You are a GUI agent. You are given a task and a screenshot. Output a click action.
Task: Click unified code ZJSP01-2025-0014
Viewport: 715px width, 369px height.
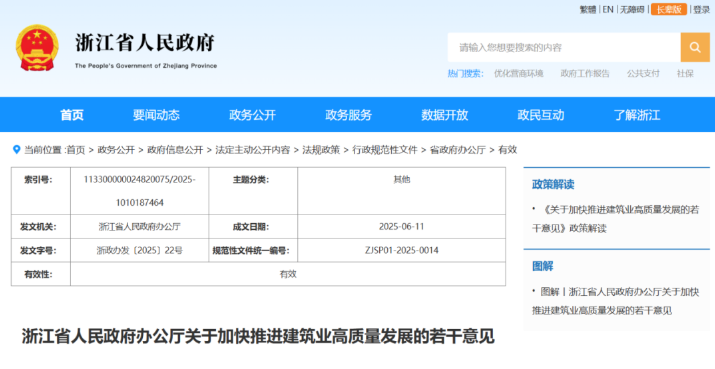pyautogui.click(x=401, y=250)
